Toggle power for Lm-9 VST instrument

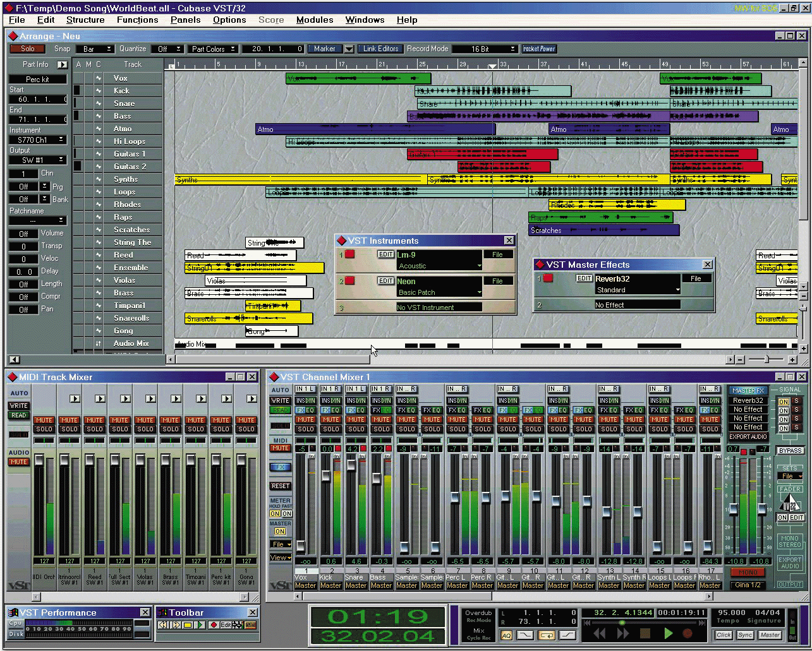click(x=349, y=254)
